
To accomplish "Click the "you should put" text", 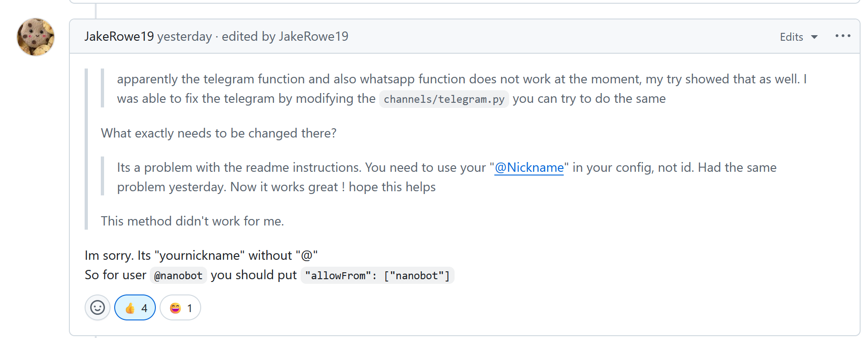I will click(x=253, y=275).
